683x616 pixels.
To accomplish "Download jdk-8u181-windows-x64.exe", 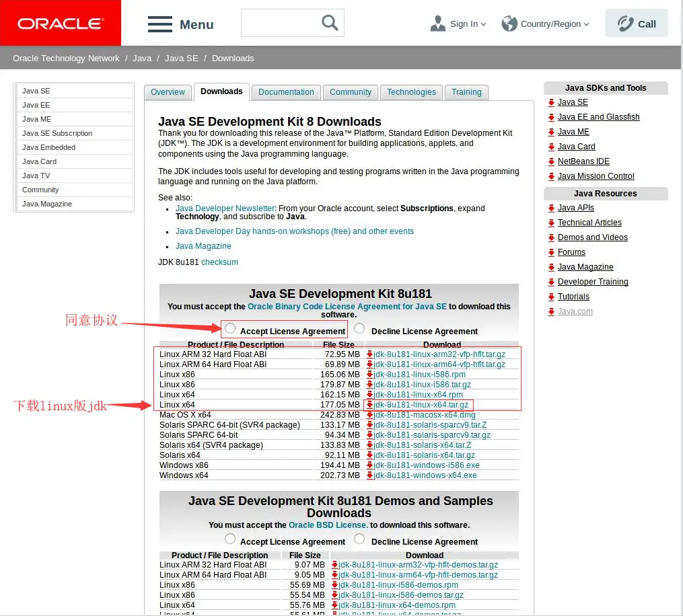I will (425, 475).
